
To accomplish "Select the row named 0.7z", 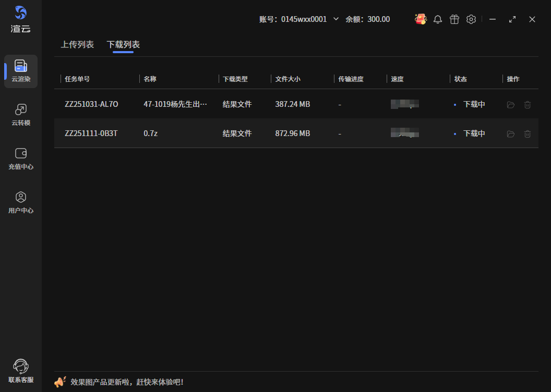I will [x=150, y=133].
